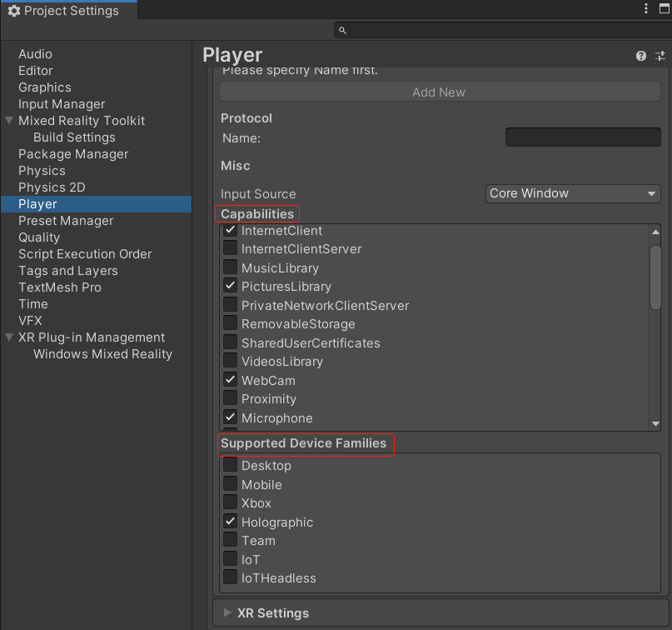Image resolution: width=672 pixels, height=630 pixels.
Task: Check the Desktop device family box
Action: pos(231,465)
